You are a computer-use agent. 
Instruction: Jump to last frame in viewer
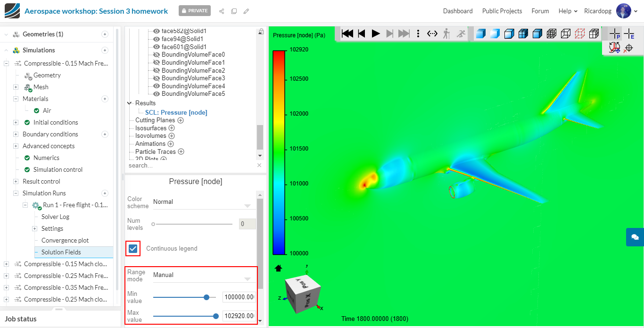pyautogui.click(x=404, y=34)
